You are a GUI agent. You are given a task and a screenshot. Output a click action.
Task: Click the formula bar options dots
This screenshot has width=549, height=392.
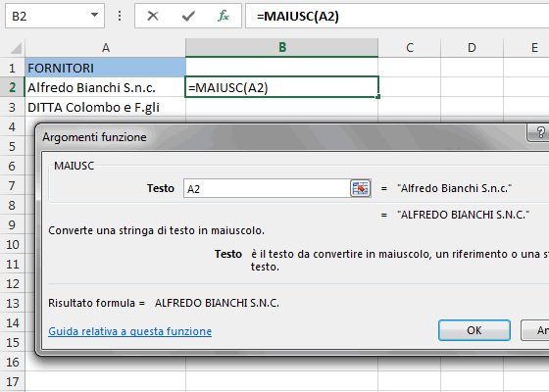pos(120,16)
